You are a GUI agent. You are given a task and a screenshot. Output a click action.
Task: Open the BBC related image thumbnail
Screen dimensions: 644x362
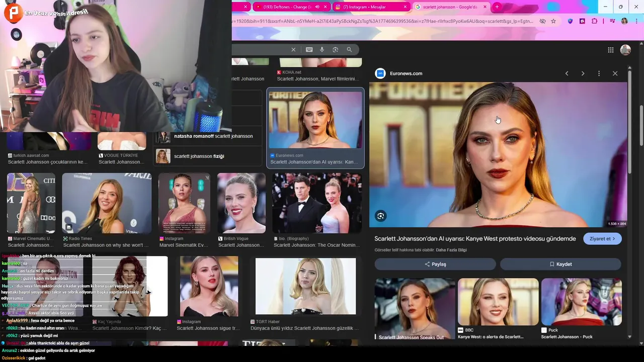tap(498, 302)
